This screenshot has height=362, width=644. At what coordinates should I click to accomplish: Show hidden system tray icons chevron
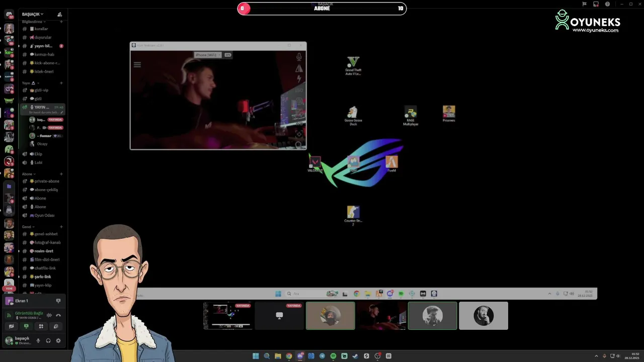pos(597,356)
